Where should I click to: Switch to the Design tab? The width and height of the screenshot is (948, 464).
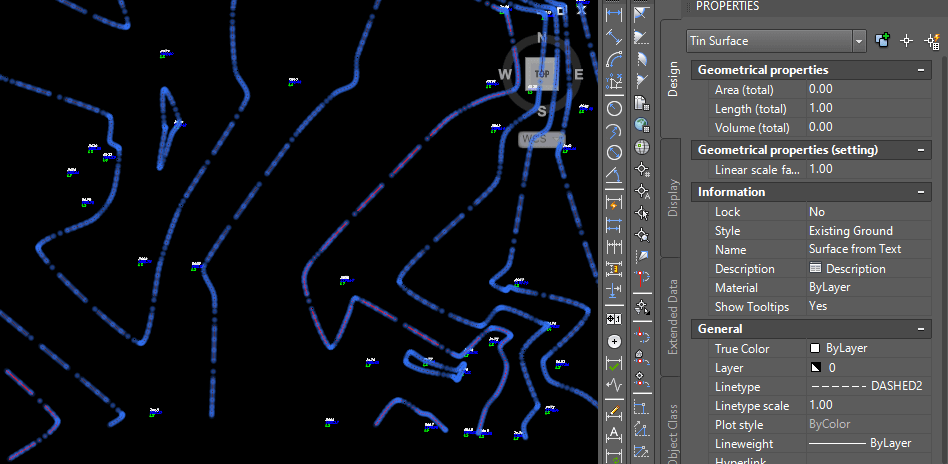[x=672, y=79]
